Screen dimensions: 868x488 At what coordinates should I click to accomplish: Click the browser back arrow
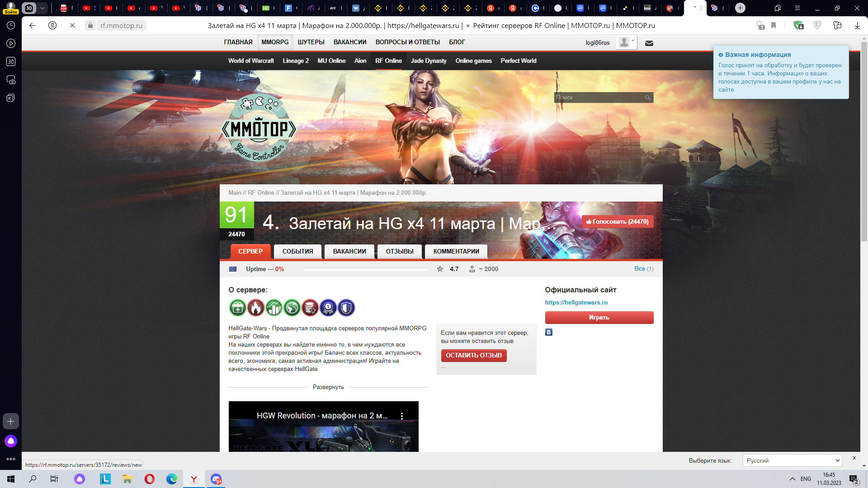(33, 26)
